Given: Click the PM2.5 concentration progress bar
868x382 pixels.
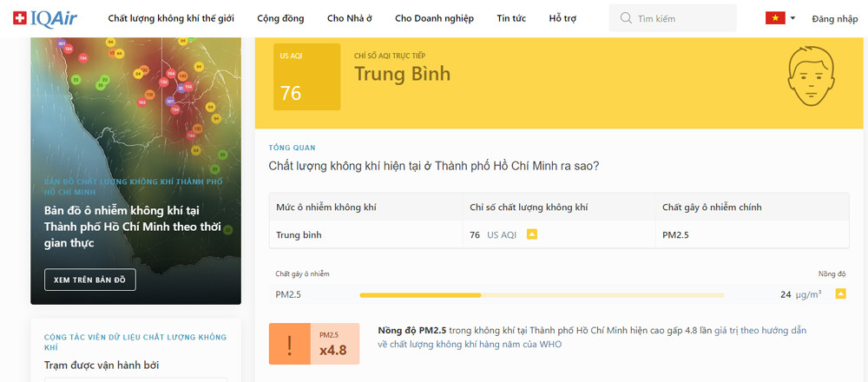Looking at the screenshot, I should pos(542,295).
